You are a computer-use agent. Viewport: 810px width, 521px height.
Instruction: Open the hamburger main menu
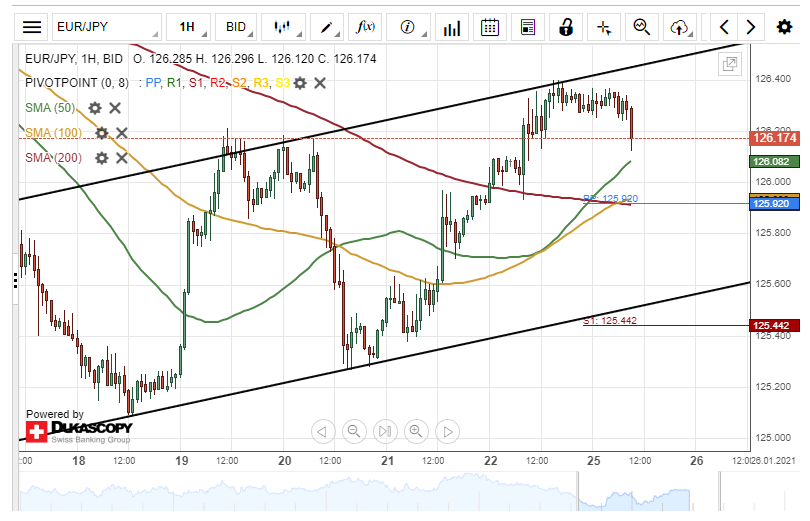[x=32, y=27]
